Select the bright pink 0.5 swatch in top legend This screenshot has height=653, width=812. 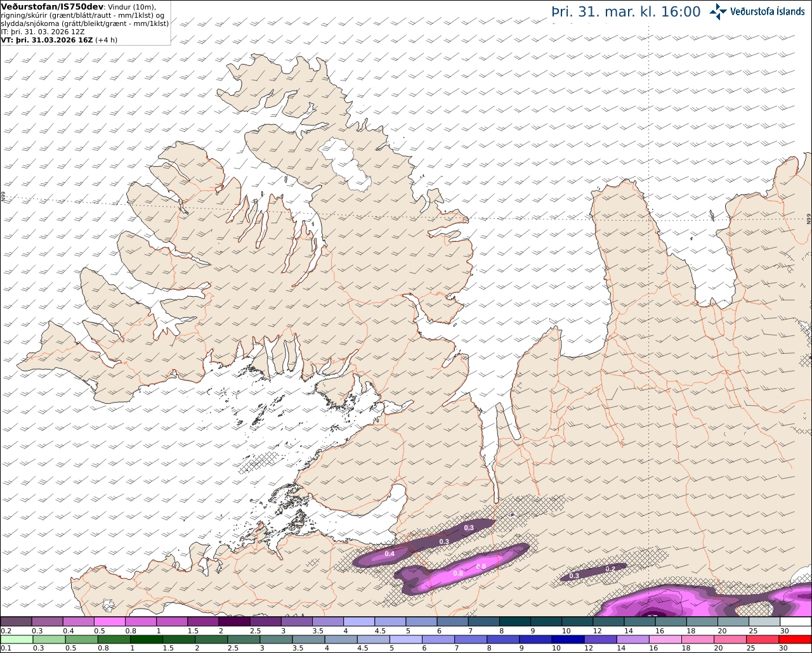(x=109, y=622)
